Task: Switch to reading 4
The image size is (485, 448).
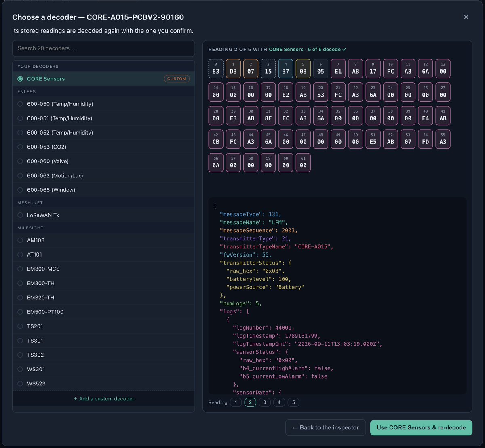Action: pos(279,402)
